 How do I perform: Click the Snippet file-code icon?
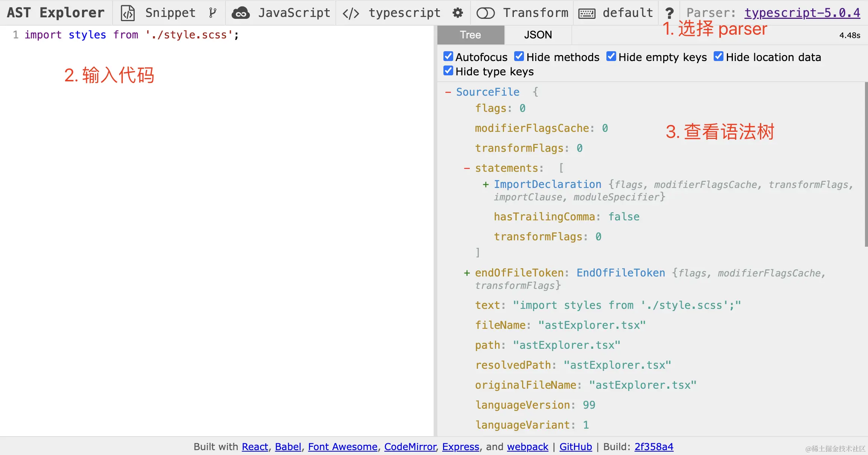(x=128, y=13)
